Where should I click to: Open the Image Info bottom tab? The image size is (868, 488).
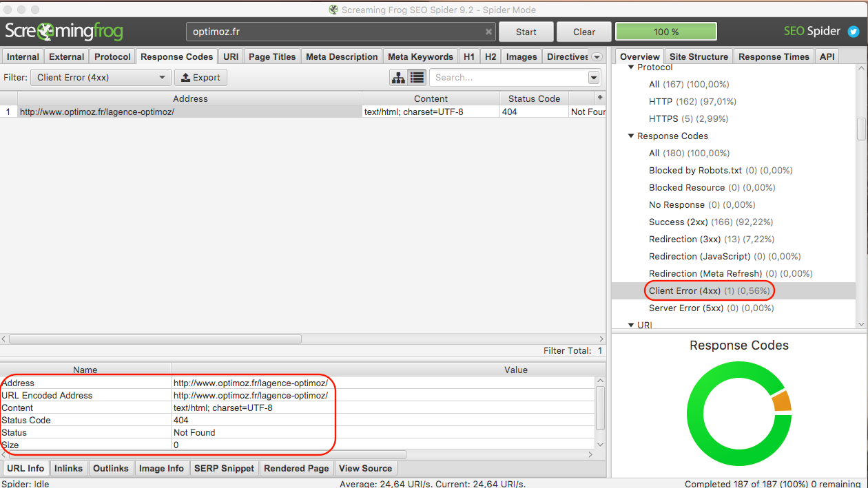[161, 469]
